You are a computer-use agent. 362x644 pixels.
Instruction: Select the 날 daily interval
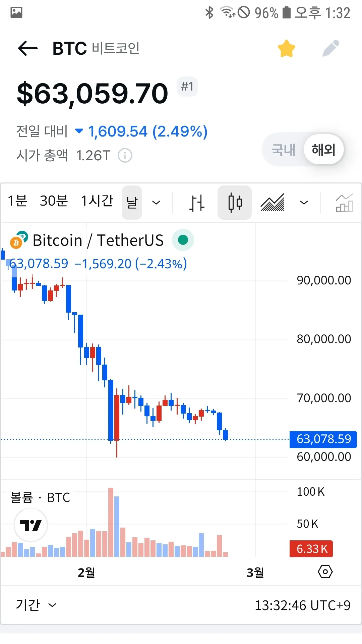(x=132, y=203)
